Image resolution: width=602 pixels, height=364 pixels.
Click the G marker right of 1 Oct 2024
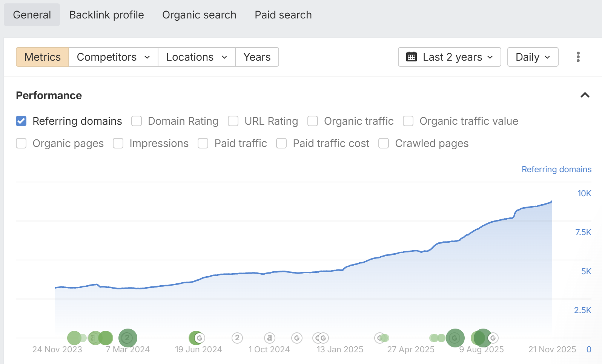point(297,338)
